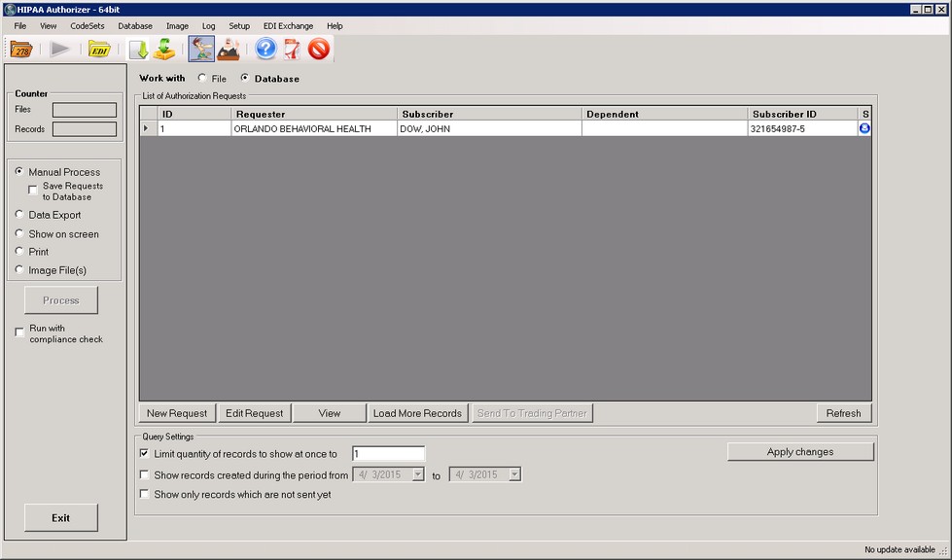The height and width of the screenshot is (560, 952).
Task: Click the 278 folder open icon
Action: pos(21,49)
